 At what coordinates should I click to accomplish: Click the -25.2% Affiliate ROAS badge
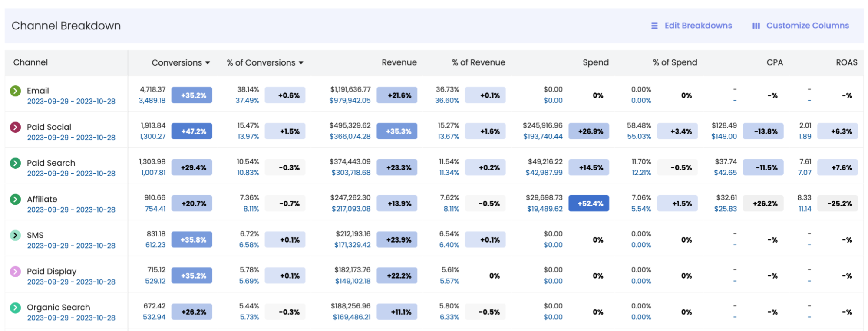(838, 203)
